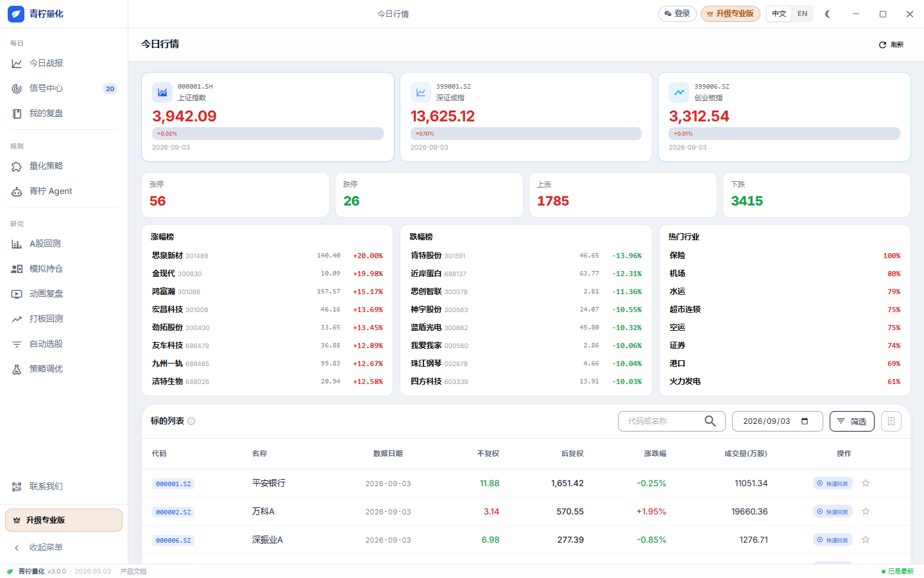Click the 动画复盘 play icon

point(17,294)
